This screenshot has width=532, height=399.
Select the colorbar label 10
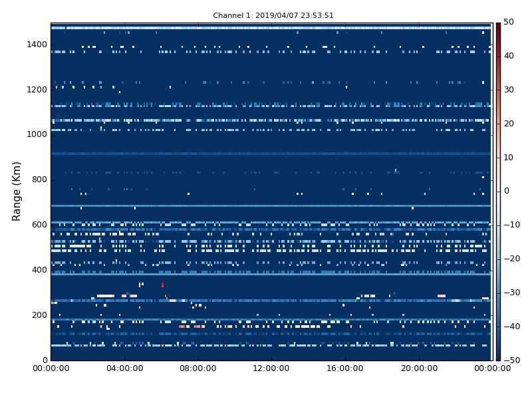(x=509, y=158)
